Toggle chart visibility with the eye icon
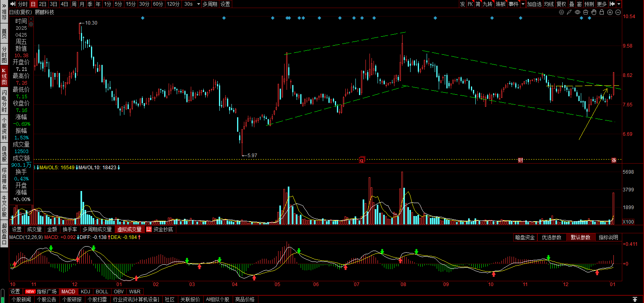644x303 pixels. 578,12
